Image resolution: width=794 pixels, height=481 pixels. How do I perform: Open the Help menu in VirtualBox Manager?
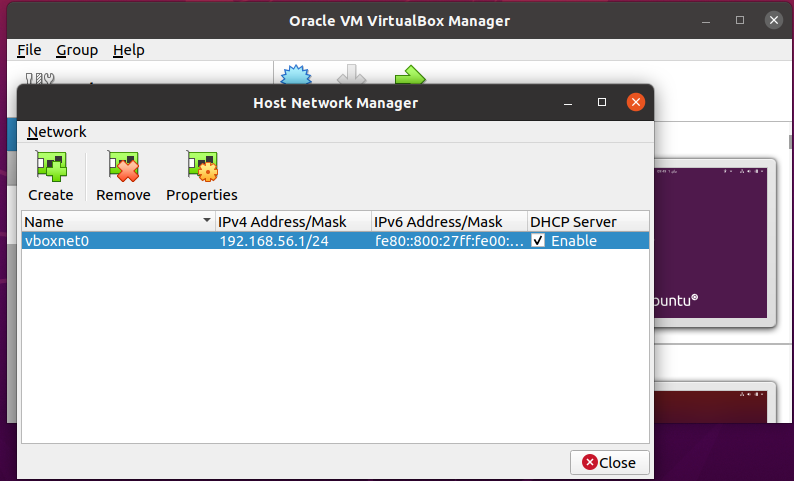129,50
